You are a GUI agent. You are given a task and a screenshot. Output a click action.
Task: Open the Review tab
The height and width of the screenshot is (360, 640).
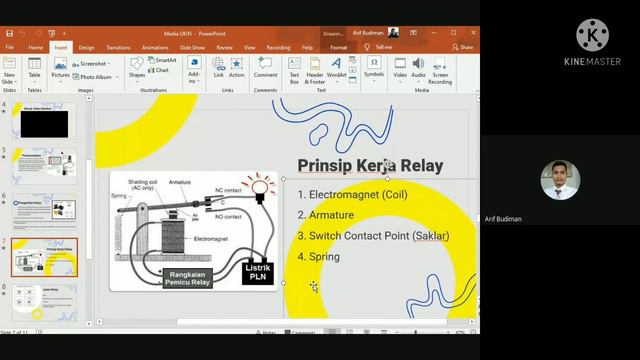[x=224, y=47]
